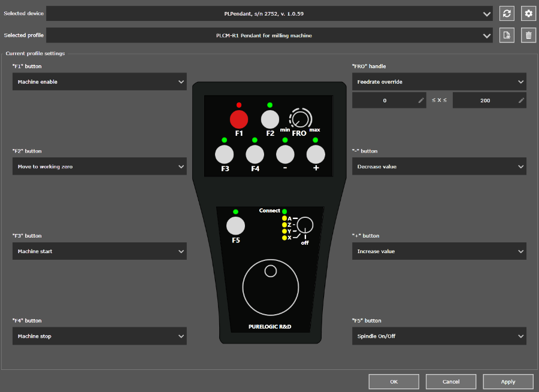Delete profile using trash icon

click(528, 35)
